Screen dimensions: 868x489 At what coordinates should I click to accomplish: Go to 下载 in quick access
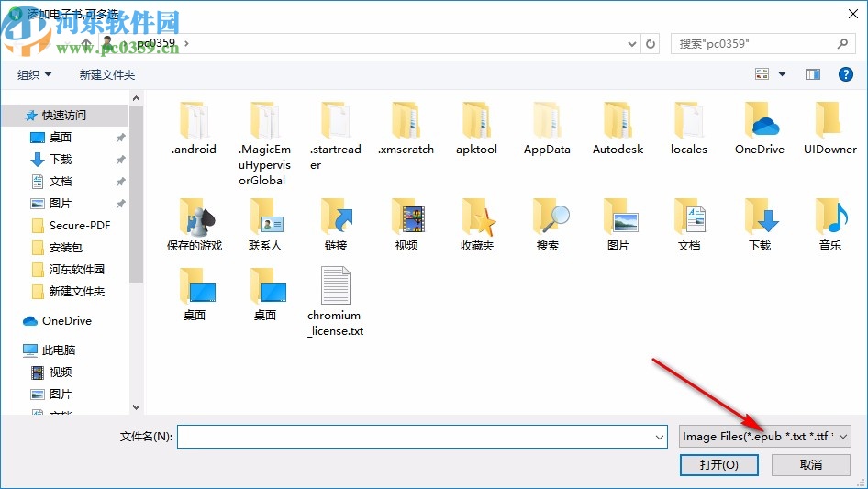point(61,160)
